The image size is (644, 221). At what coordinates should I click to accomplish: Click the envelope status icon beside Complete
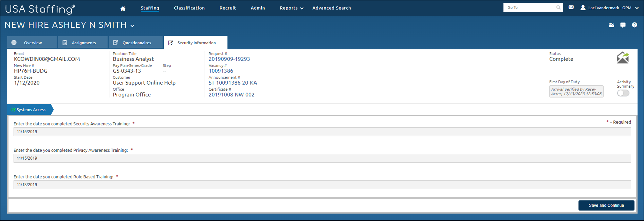click(623, 58)
